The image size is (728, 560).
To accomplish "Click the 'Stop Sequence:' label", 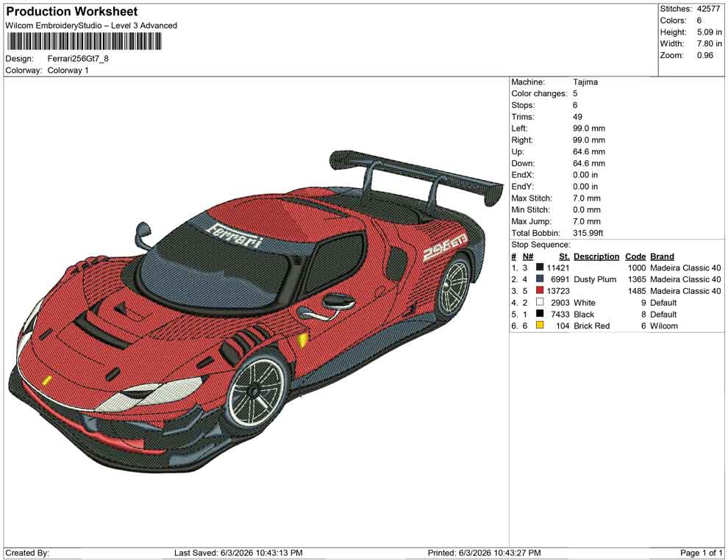I will pos(540,245).
